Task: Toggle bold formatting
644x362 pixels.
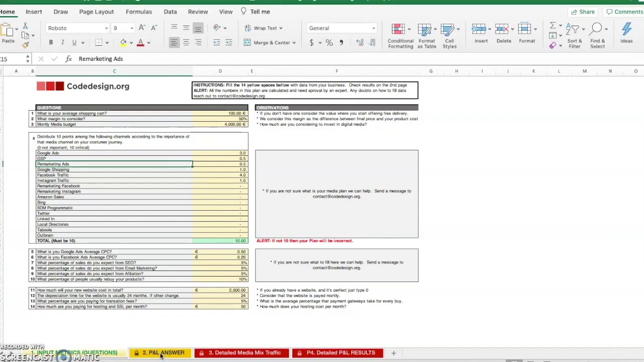Action: [x=51, y=43]
